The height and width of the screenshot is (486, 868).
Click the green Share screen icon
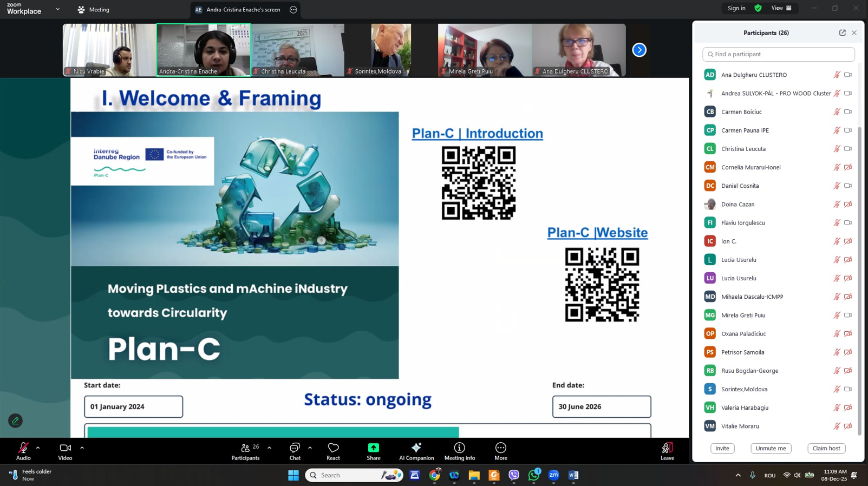coord(373,448)
